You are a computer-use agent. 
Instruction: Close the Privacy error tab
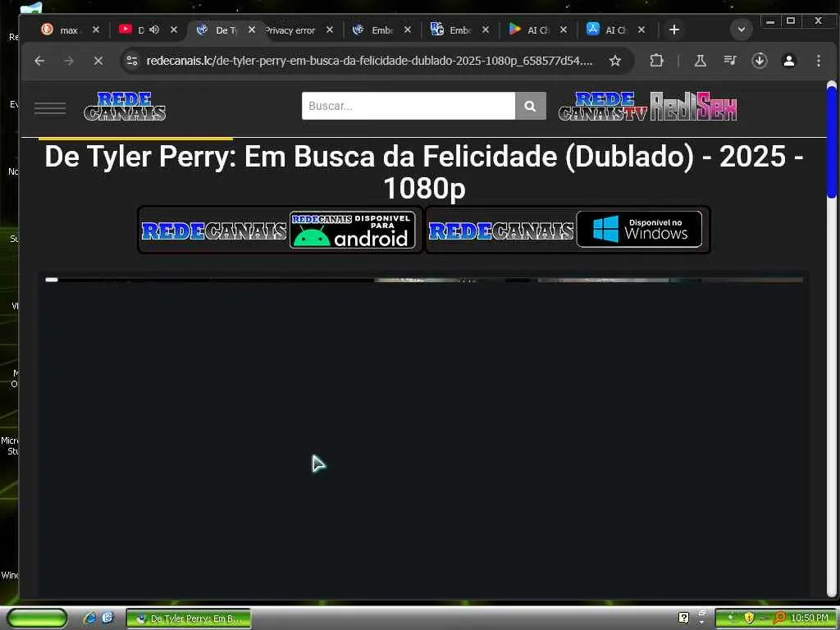[x=330, y=30]
